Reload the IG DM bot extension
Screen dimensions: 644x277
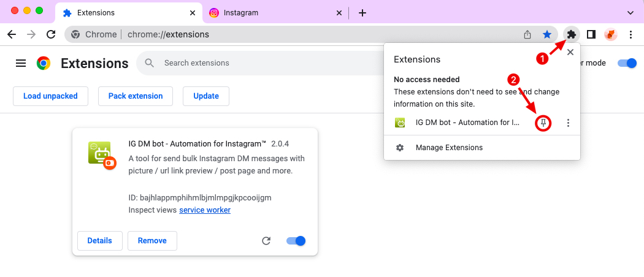pos(266,241)
